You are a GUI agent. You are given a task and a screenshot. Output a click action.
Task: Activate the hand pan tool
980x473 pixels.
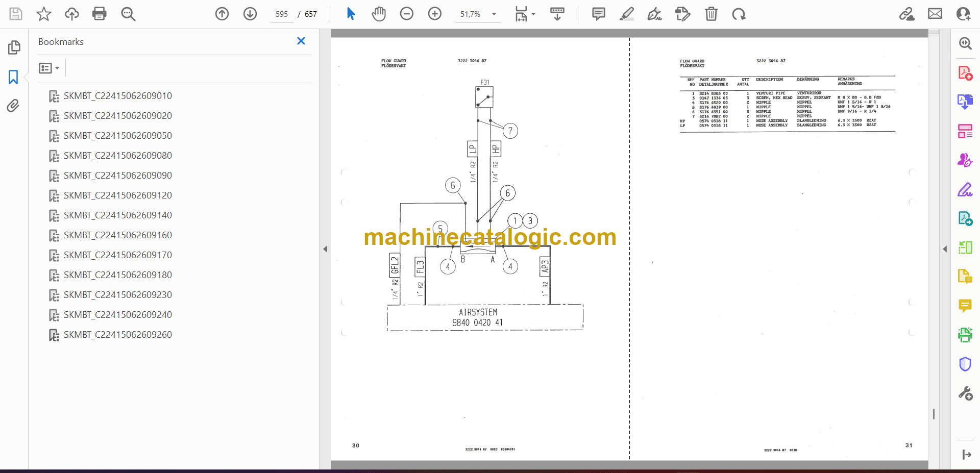pyautogui.click(x=379, y=14)
